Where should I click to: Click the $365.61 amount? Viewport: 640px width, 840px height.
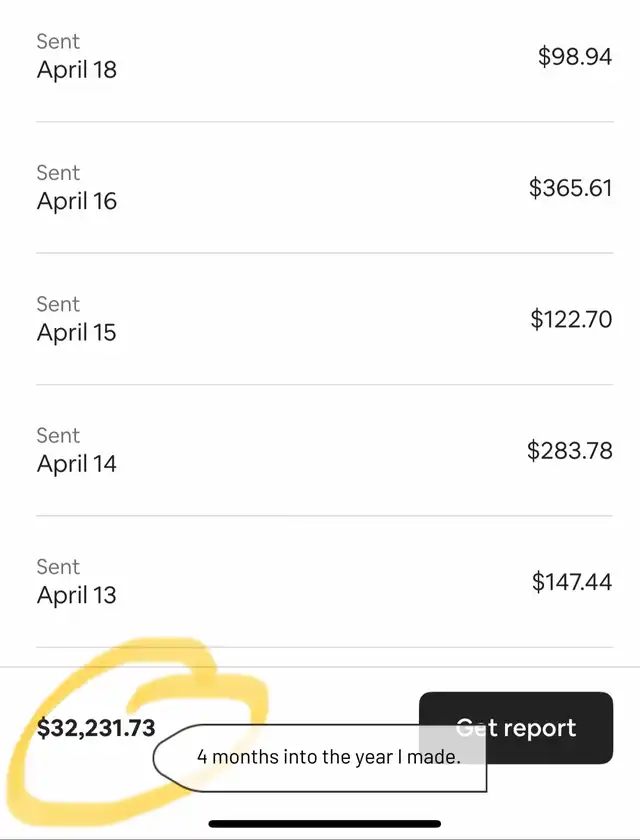570,187
